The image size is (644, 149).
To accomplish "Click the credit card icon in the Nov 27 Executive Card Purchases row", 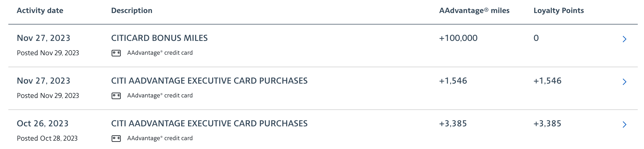I will 116,96.
